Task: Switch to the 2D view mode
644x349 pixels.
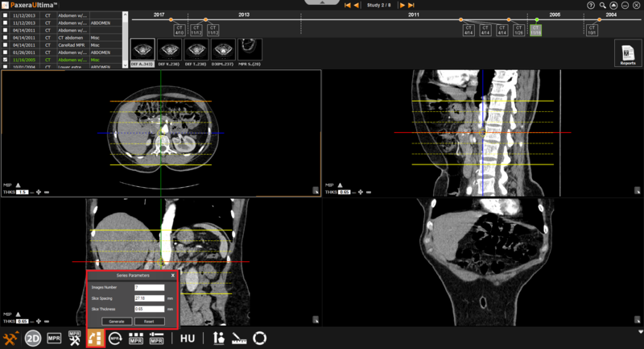Action: [x=33, y=339]
